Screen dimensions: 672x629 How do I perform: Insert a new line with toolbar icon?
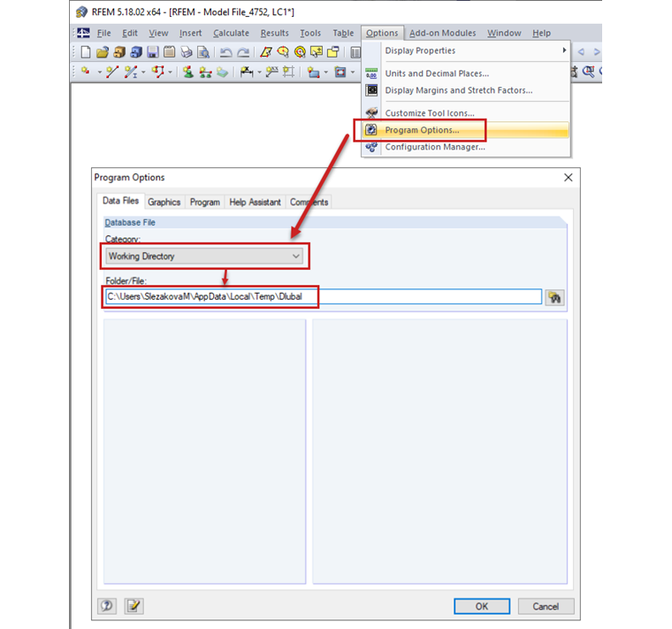(112, 72)
